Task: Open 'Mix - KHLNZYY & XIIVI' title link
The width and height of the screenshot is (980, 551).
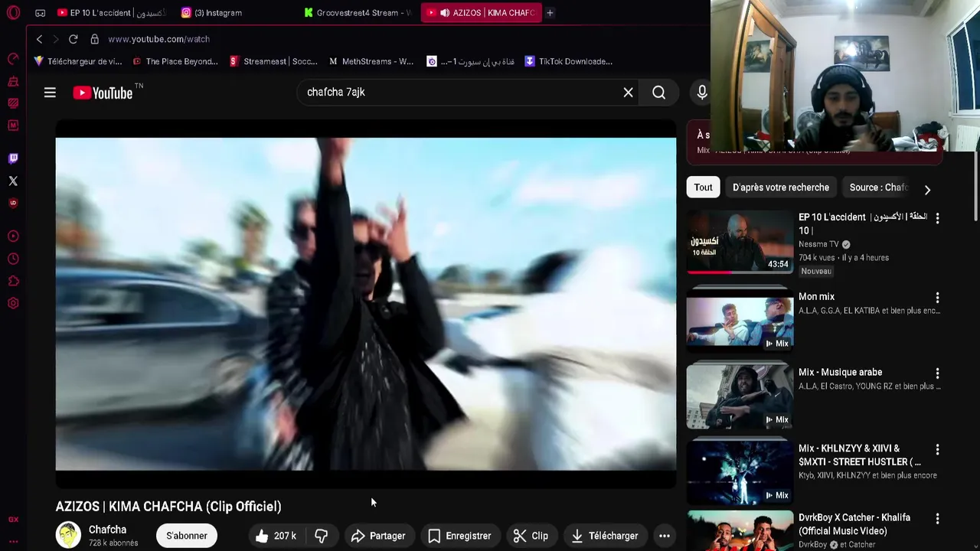Action: pyautogui.click(x=859, y=455)
